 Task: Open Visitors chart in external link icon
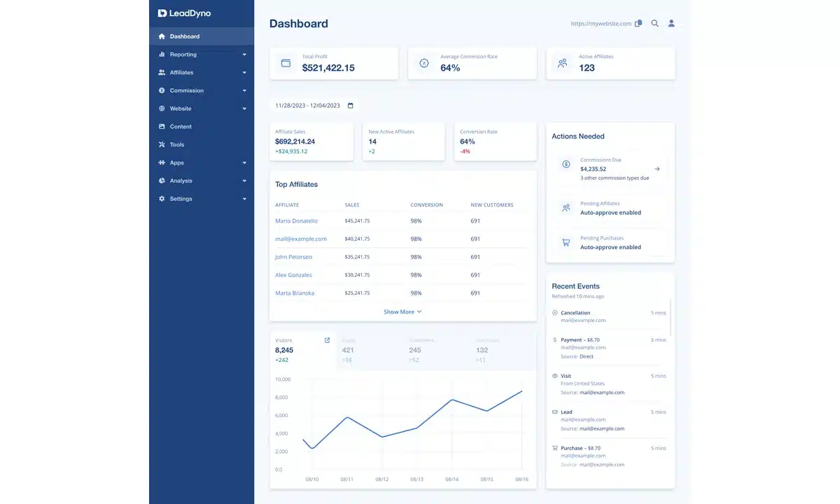327,340
